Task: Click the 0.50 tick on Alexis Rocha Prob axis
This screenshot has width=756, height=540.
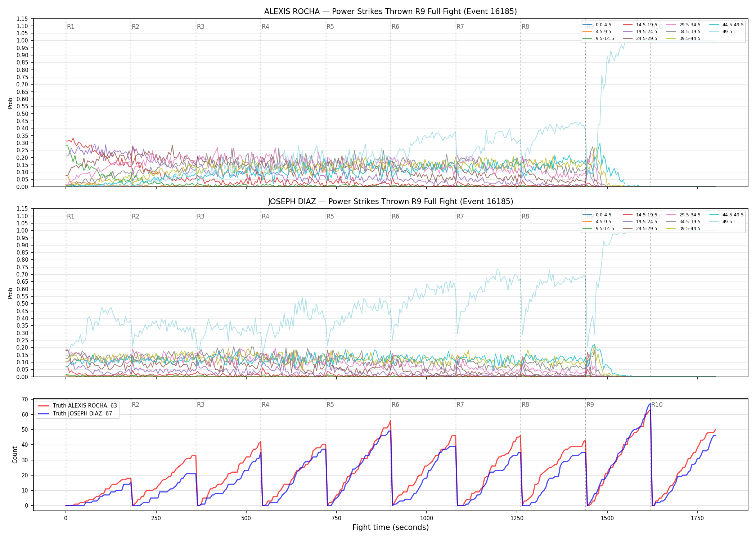Action: tap(22, 114)
